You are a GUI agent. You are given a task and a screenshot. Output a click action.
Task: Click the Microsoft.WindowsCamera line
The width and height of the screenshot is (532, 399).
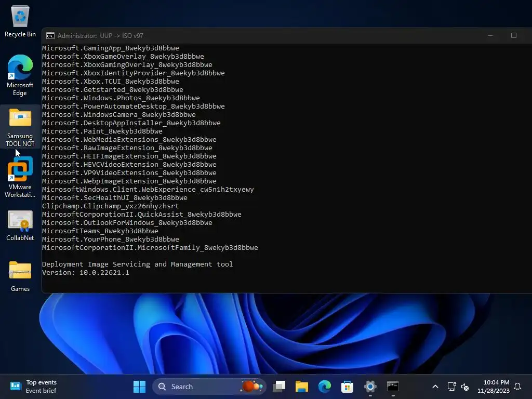click(119, 115)
